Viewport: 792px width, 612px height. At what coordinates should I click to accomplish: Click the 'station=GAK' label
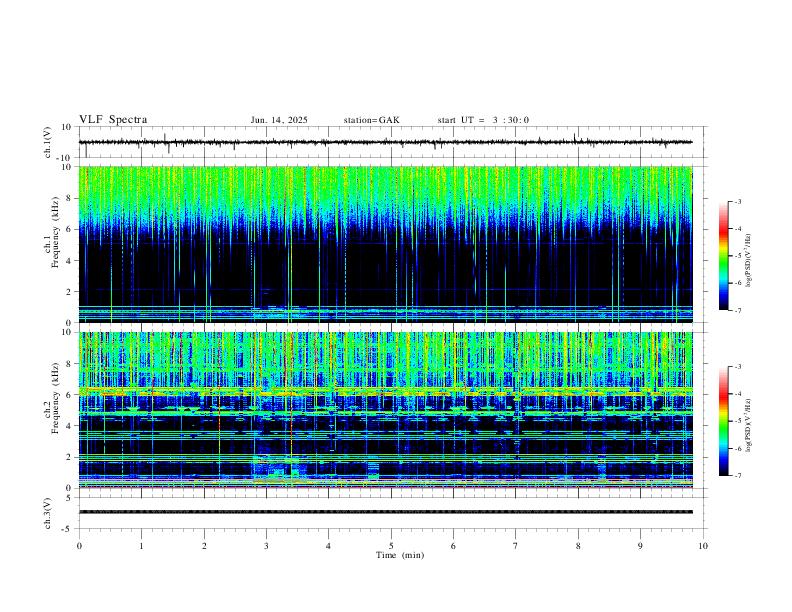point(371,120)
